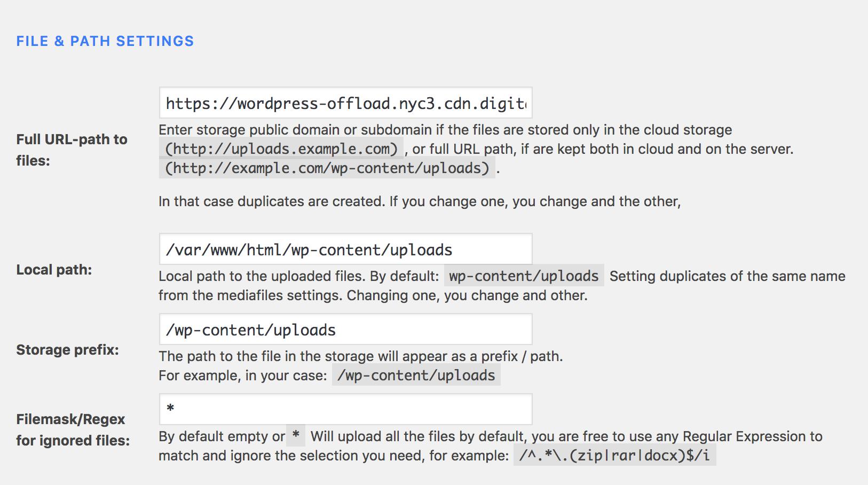Click the "Setting duplicates of the same name" text
This screenshot has width=868, height=485.
point(727,276)
